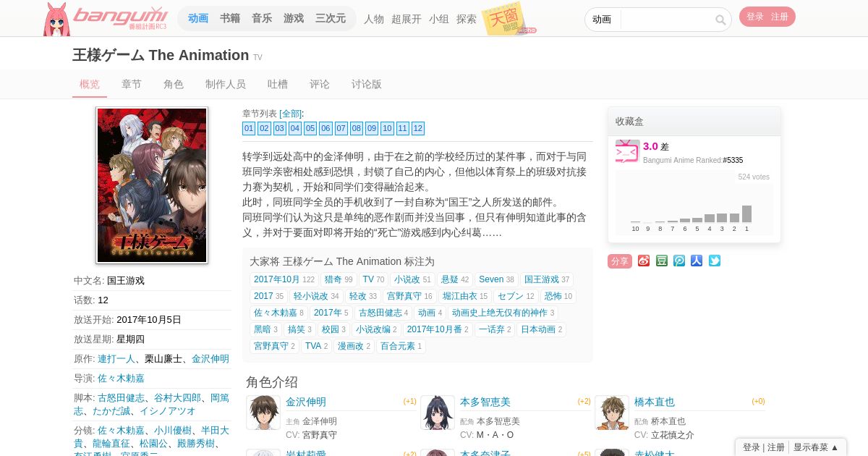Screen dimensions: 868x456
Task: Open the 悬疑 tag link
Action: [x=454, y=279]
